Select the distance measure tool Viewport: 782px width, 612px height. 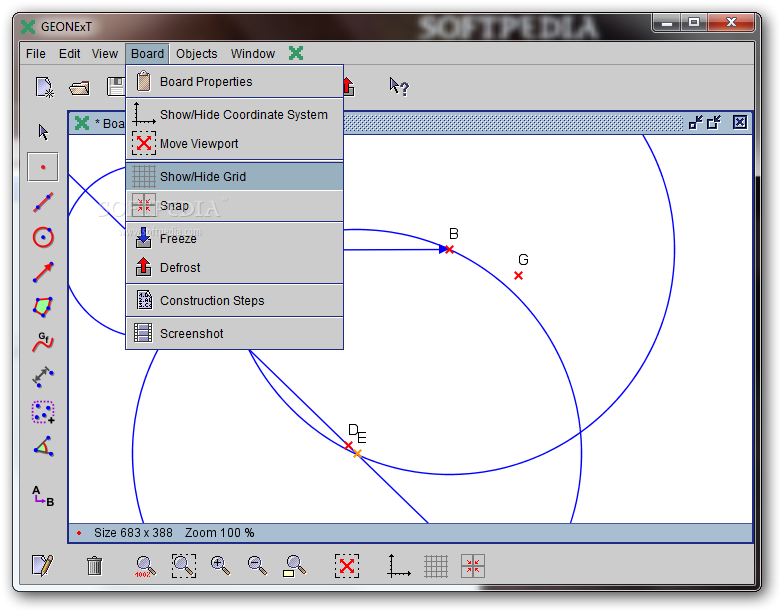43,377
